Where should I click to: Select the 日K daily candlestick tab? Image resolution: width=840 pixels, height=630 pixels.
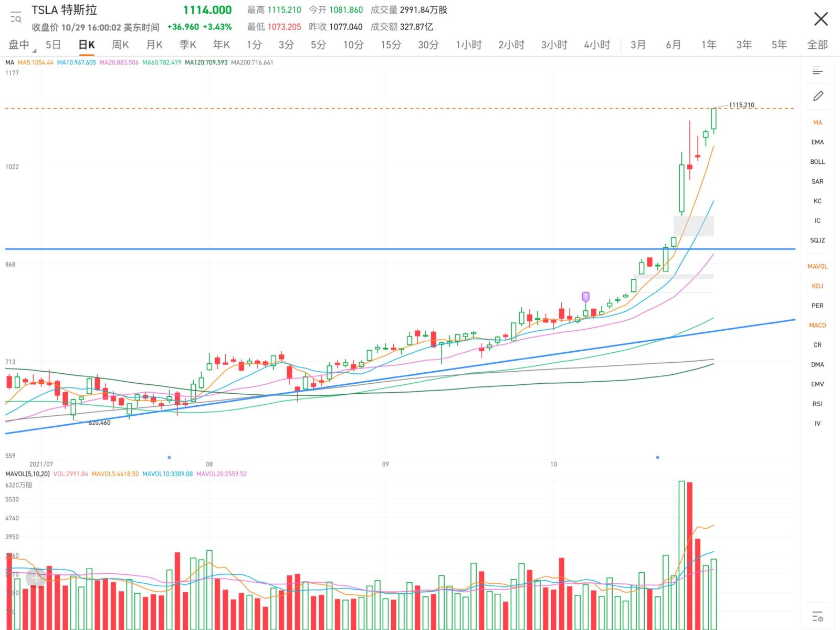[x=87, y=45]
